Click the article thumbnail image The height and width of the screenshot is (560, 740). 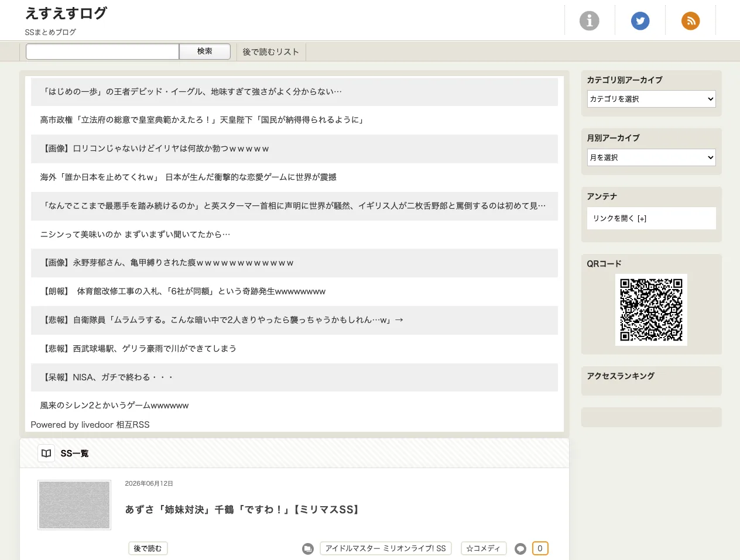[74, 505]
